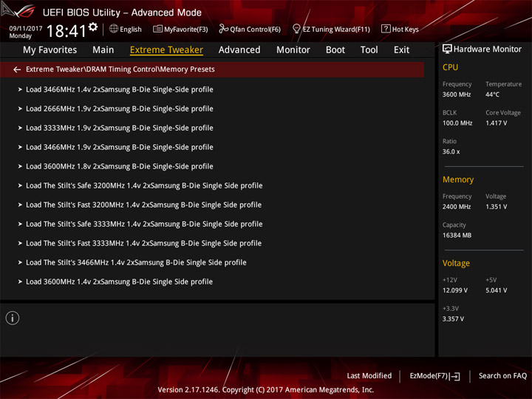Click the settings gear next to the clock
Viewport: 532px width, 399px height.
coord(93,27)
